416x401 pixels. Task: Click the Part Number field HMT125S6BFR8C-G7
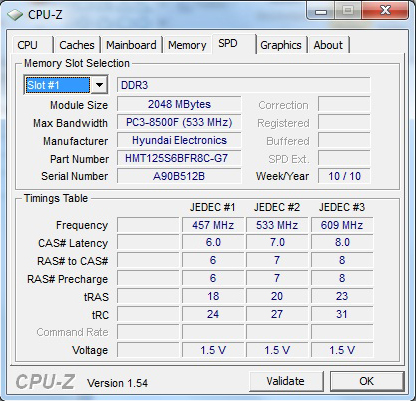(179, 158)
